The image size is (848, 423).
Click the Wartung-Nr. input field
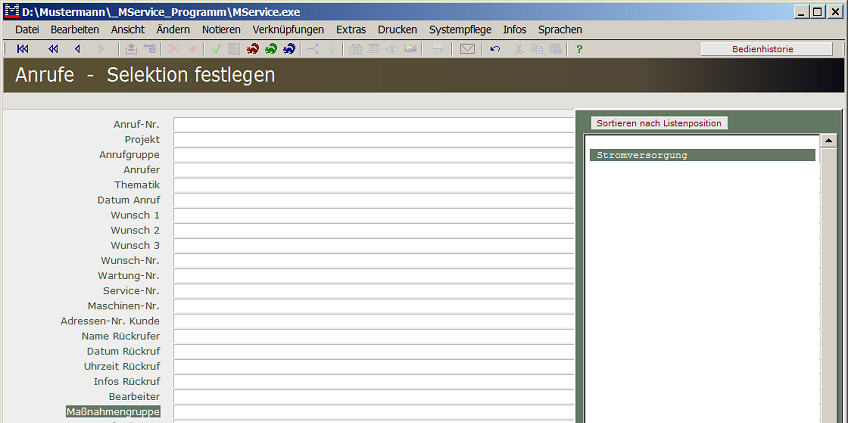[374, 276]
